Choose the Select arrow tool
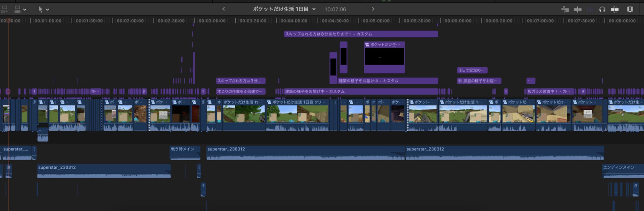The image size is (644, 211). tap(41, 9)
